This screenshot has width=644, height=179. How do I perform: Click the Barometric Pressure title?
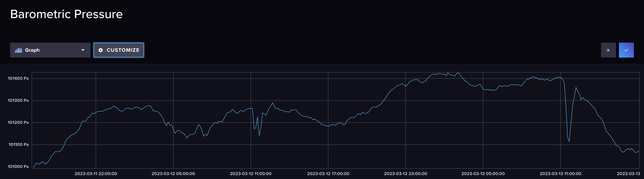coord(67,14)
